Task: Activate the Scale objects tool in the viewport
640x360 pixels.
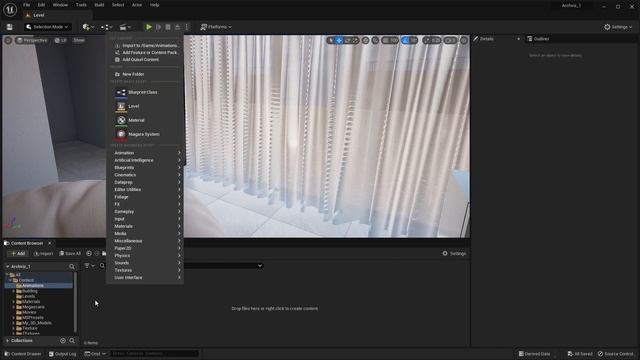Action: [x=355, y=40]
